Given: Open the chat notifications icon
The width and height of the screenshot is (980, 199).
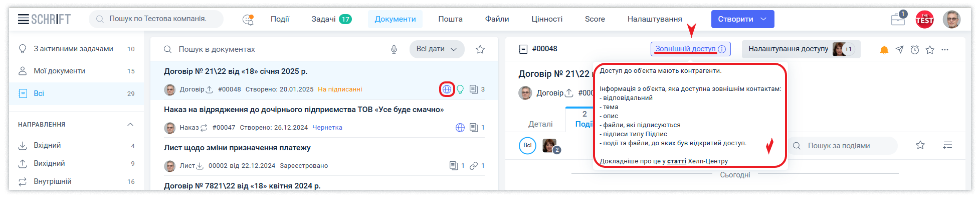Looking at the screenshot, I should (248, 19).
